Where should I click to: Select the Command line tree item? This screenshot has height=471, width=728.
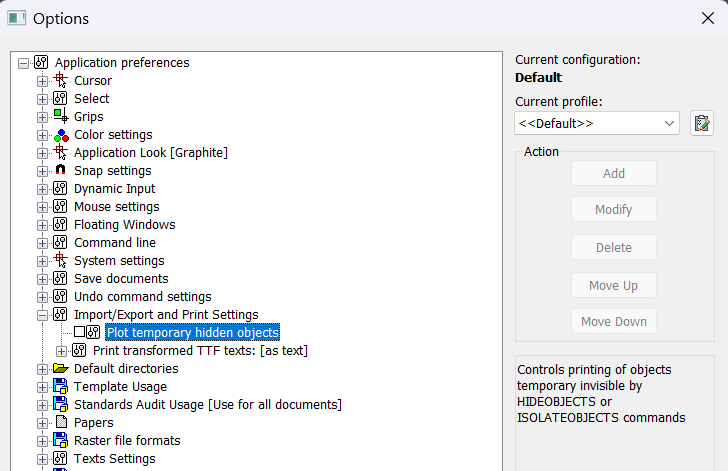click(x=114, y=243)
